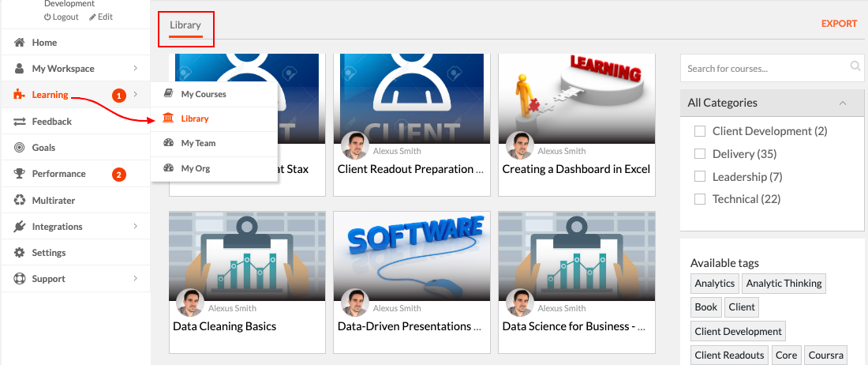Viewport: 868px width, 365px height.
Task: Click the Settings gear icon
Action: coord(20,253)
